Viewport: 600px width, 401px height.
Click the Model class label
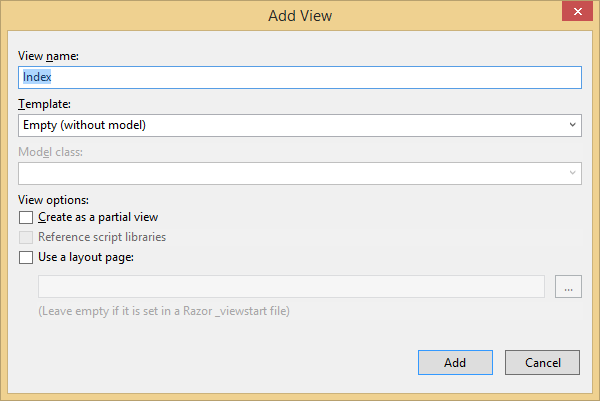point(51,152)
